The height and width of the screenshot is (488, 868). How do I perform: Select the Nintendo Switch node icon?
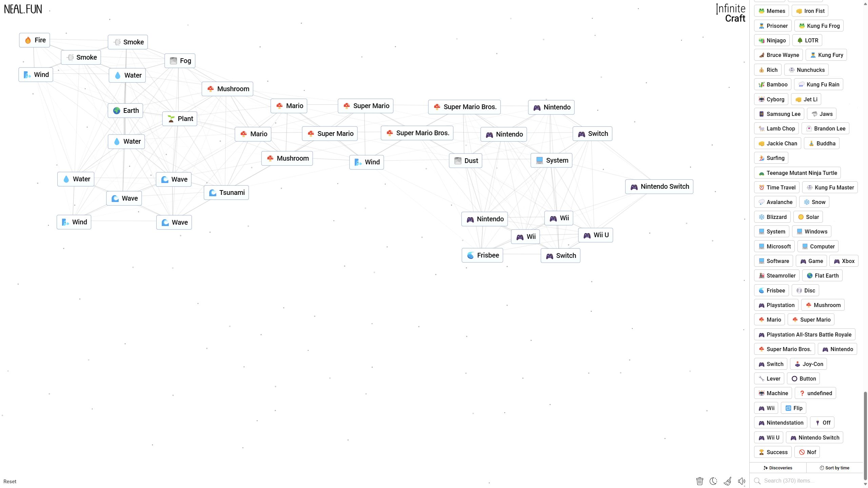[x=634, y=186]
